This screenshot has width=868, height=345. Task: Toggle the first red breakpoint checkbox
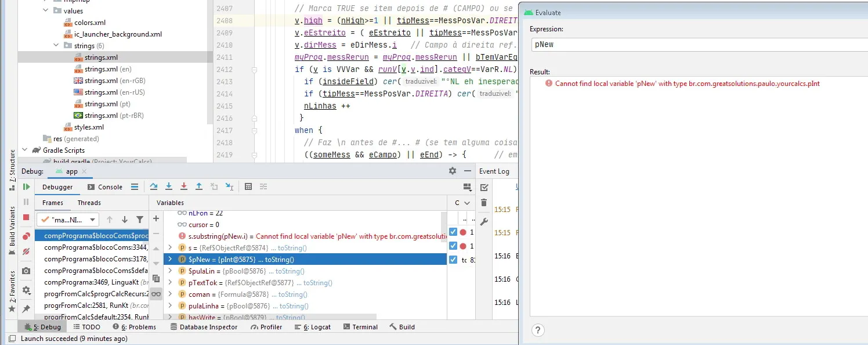tap(454, 232)
